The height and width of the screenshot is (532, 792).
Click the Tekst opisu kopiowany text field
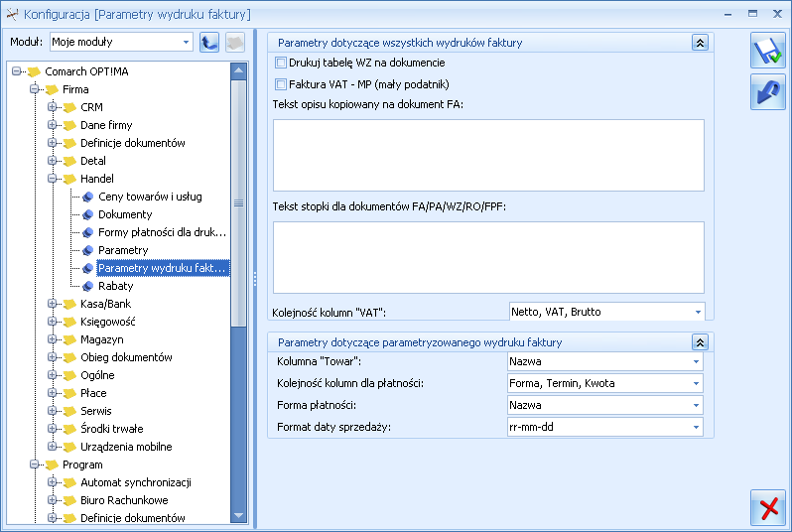coord(488,156)
